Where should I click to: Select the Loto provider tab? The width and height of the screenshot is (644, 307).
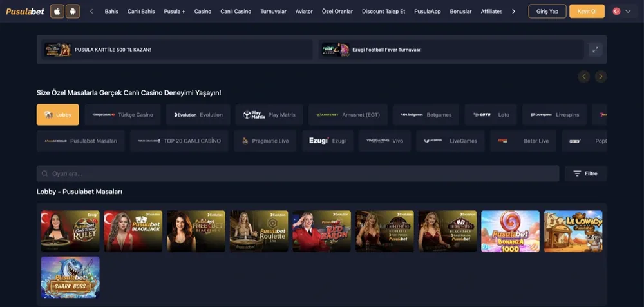tap(491, 115)
